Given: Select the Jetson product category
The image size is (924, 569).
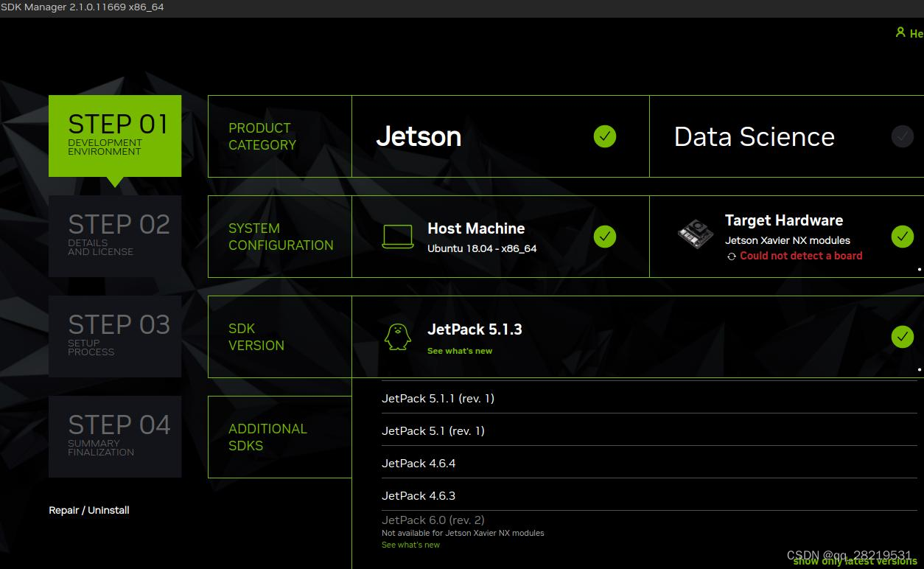Looking at the screenshot, I should click(500, 136).
